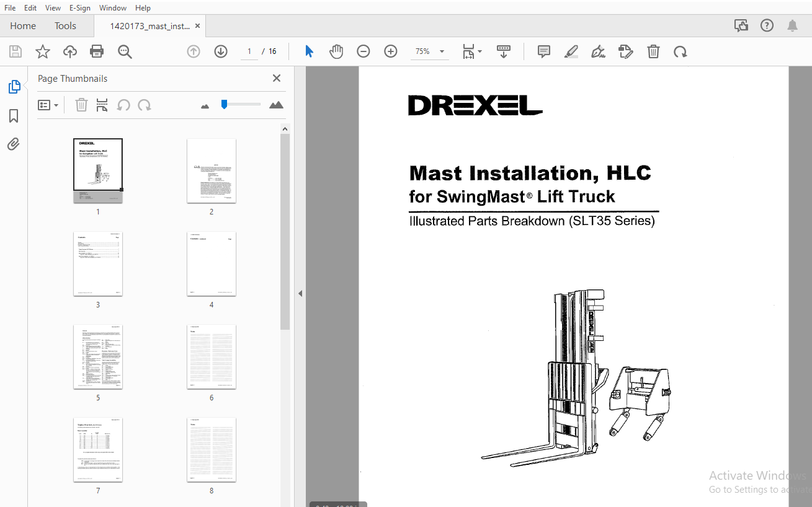Select the Highlight text tool

click(571, 51)
